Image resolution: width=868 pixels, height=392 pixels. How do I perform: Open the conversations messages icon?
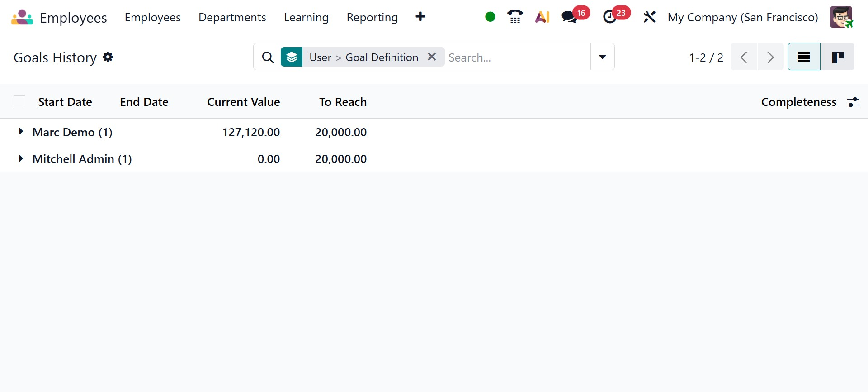tap(569, 17)
